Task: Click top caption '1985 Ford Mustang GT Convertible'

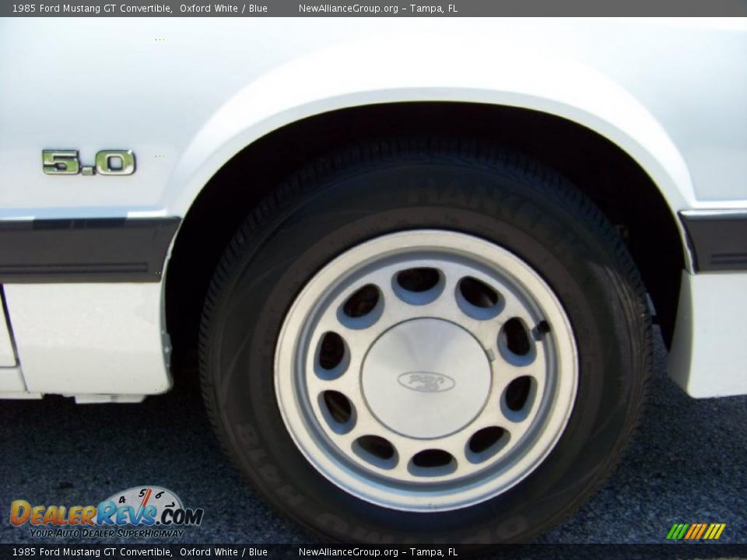Action: [92, 8]
